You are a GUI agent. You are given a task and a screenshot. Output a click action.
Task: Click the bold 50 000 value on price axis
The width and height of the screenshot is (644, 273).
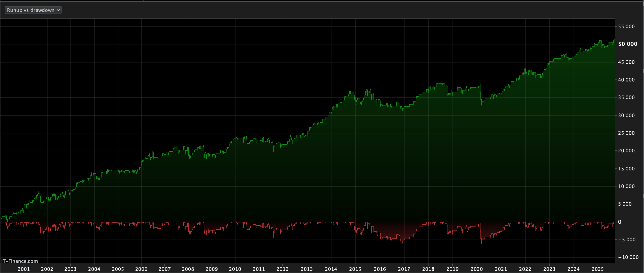(627, 44)
